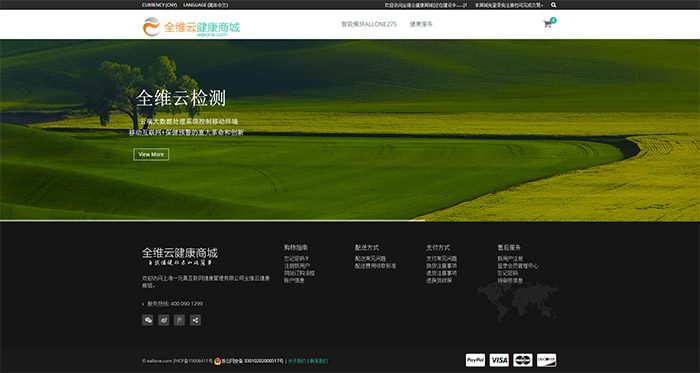Click the 支付方式 footer heading
700x373 pixels.
(x=438, y=247)
